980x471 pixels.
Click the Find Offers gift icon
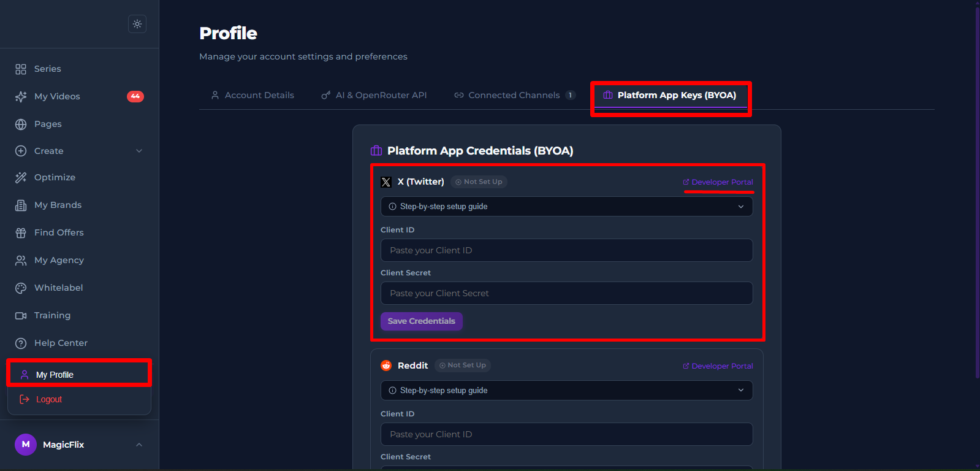click(21, 233)
